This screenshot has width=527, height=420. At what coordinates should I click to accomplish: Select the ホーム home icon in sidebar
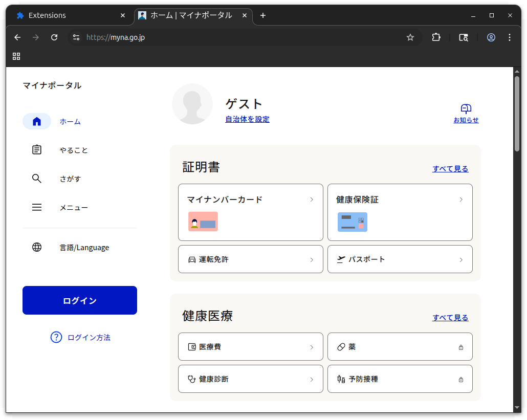point(36,121)
